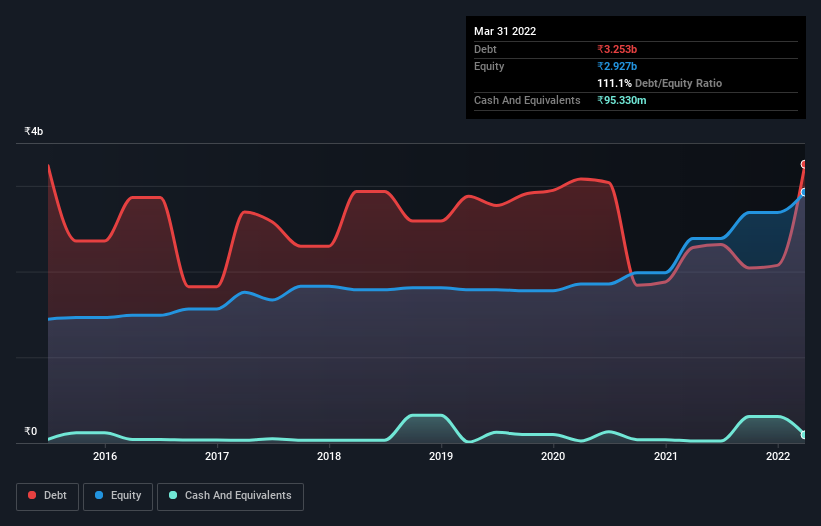Click the teal Cash legend dot
821x526 pixels.
pos(173,495)
